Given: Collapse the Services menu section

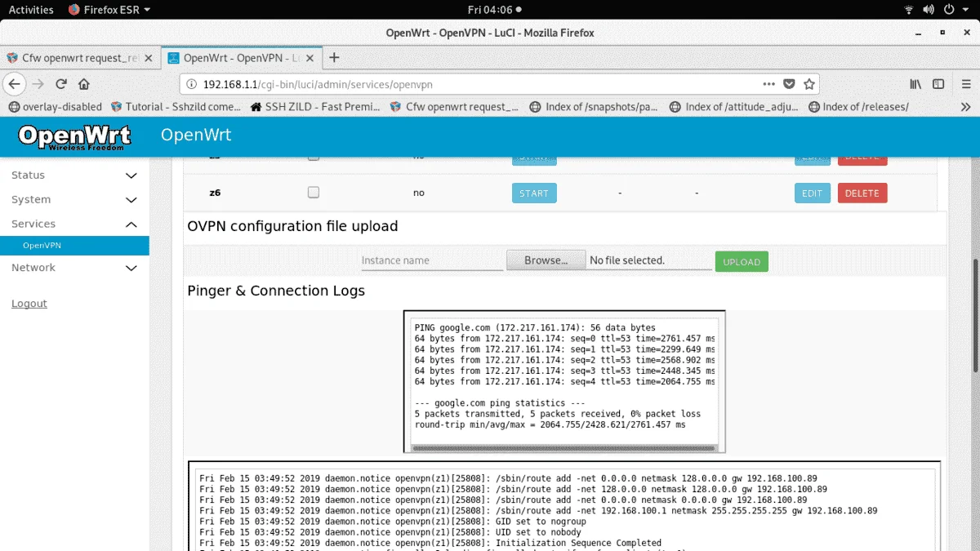Looking at the screenshot, I should point(74,224).
